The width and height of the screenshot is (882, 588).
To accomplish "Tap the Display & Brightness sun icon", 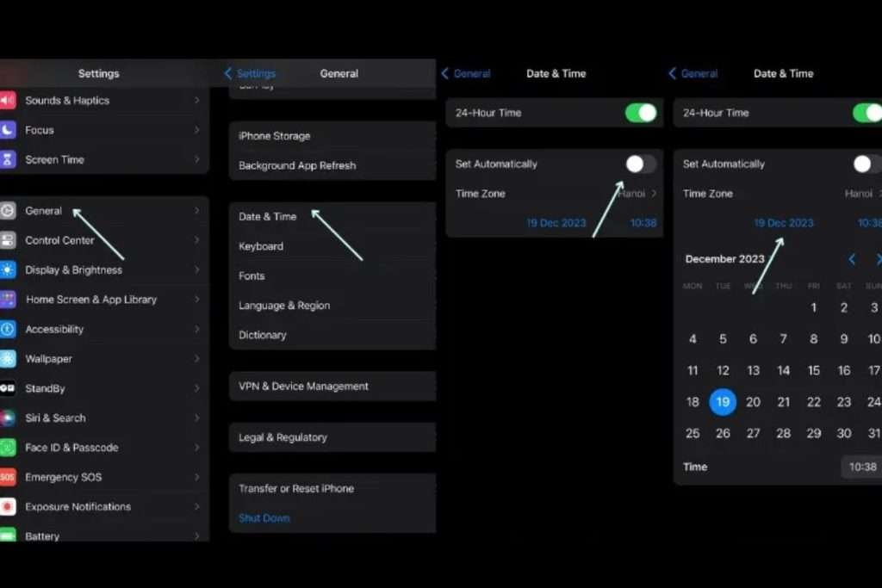I will [x=8, y=269].
